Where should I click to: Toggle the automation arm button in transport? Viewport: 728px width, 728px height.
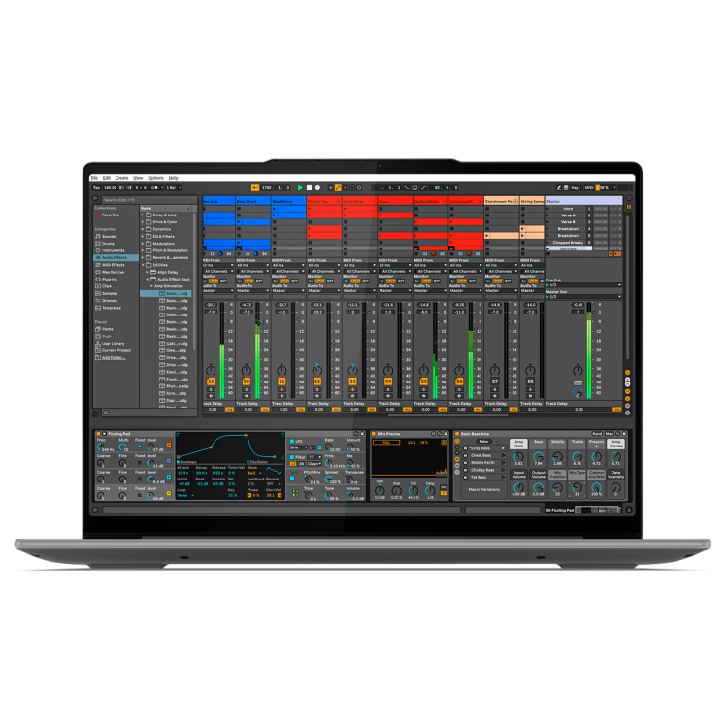point(338,187)
